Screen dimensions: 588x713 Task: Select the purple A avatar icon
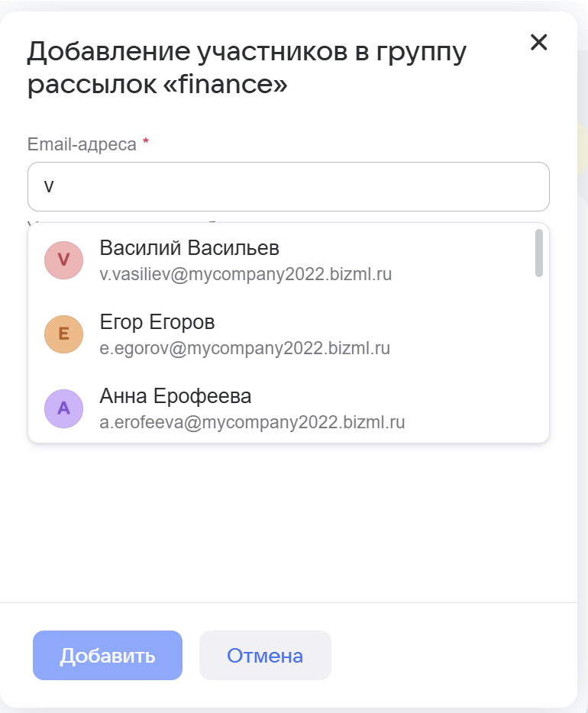pos(63,408)
